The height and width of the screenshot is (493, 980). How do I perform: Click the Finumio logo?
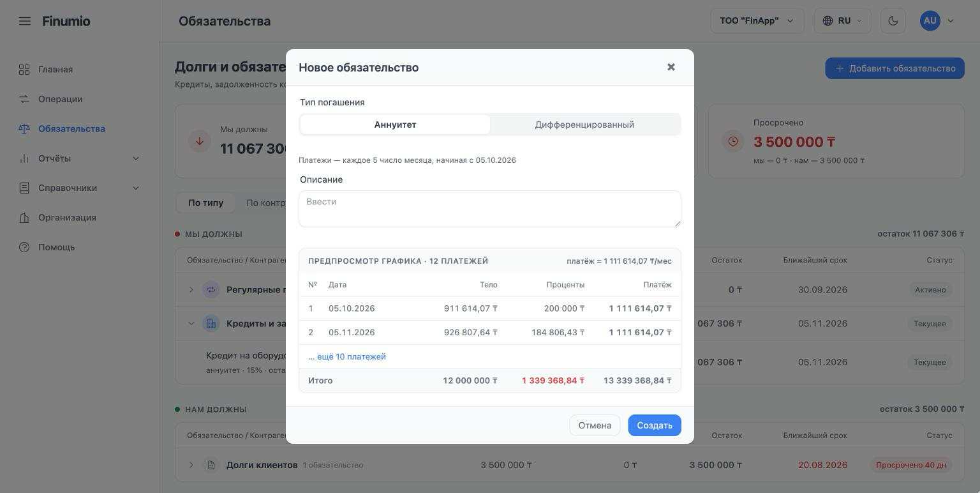66,21
